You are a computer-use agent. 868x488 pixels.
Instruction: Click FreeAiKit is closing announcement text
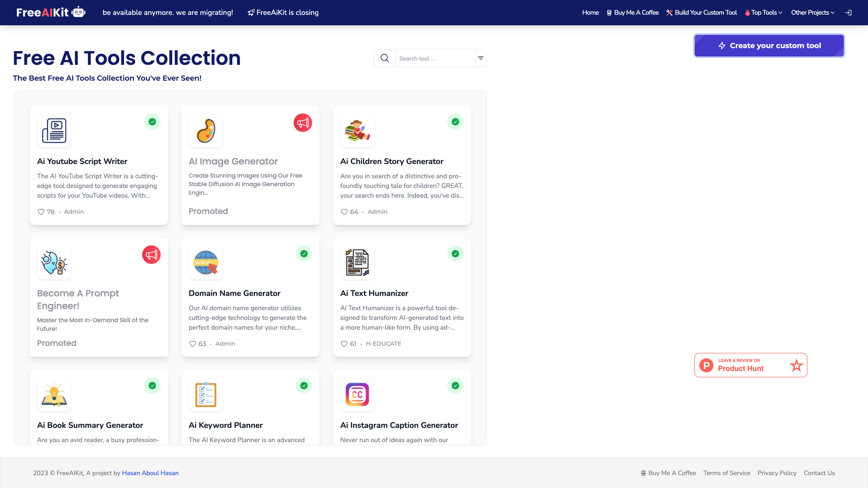(283, 12)
